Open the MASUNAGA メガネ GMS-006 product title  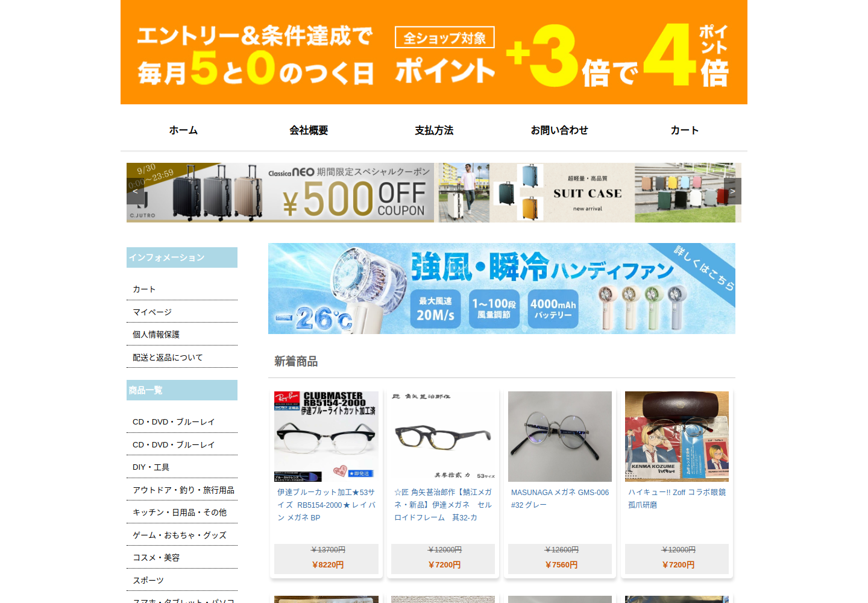pos(560,499)
